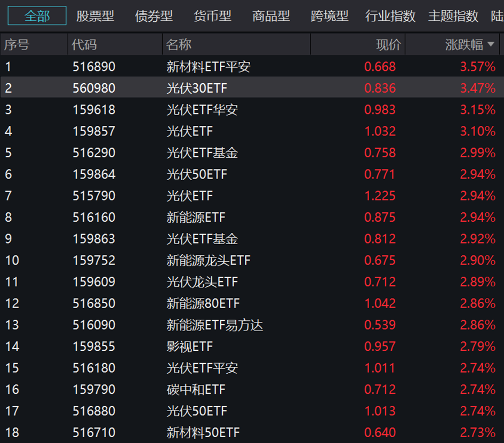Select the 光伏30ETF name

pos(197,88)
